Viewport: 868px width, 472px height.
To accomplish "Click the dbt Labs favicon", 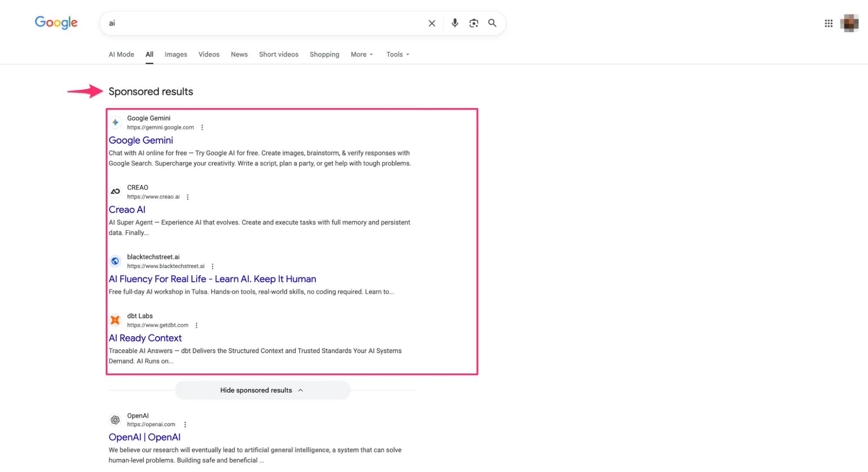I will pos(115,320).
